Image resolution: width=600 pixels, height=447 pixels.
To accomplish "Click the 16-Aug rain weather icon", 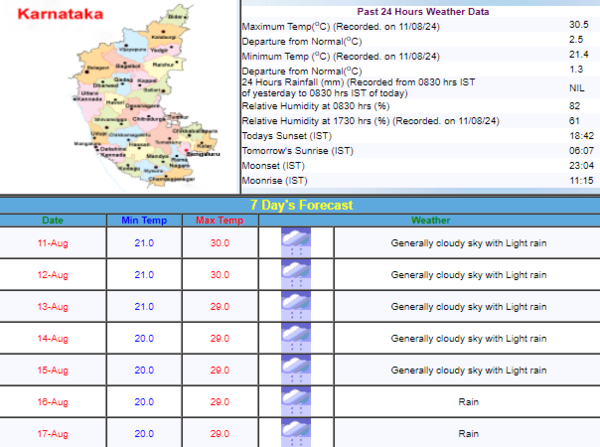I will click(296, 402).
